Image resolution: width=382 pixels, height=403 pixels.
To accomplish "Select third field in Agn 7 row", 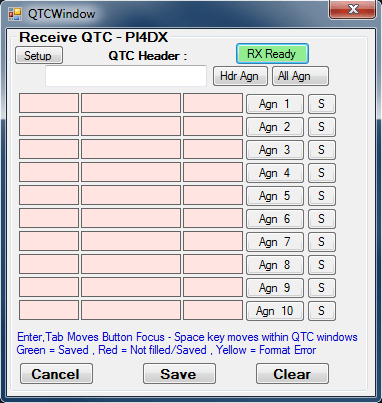I will point(213,241).
